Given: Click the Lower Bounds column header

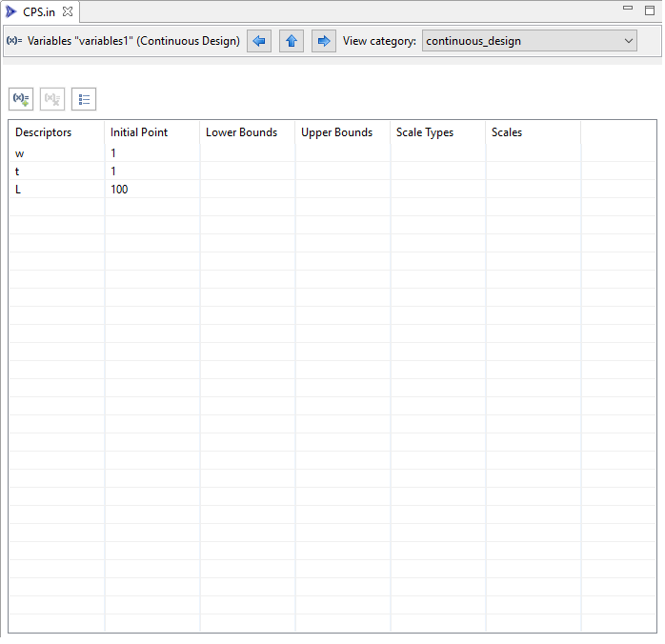Looking at the screenshot, I should click(248, 132).
